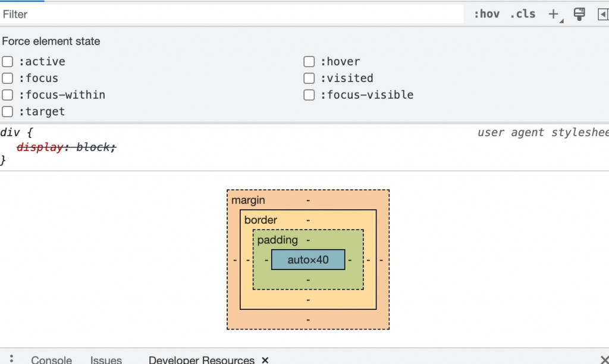The width and height of the screenshot is (609, 364).
Task: Toggle the :hov element state button
Action: click(x=486, y=14)
